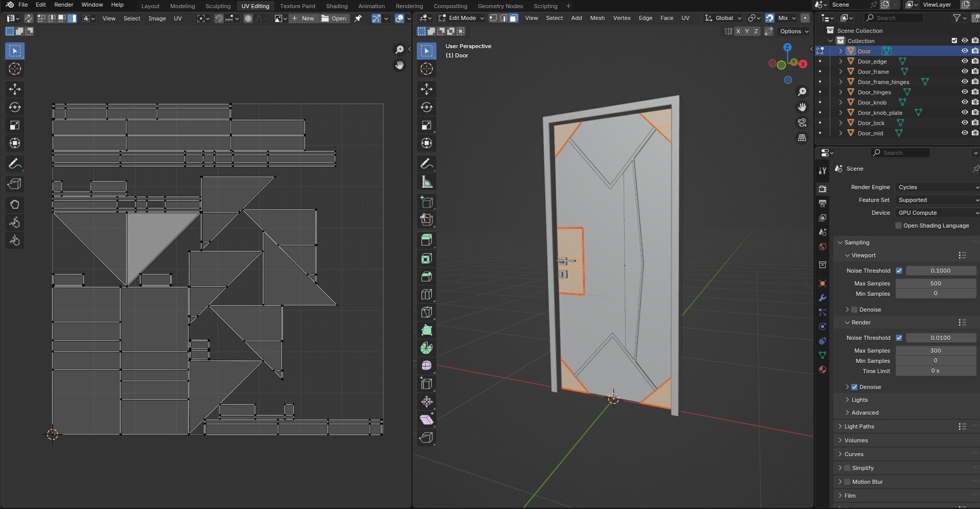
Task: Switch to Modeling workspace tab
Action: (183, 6)
